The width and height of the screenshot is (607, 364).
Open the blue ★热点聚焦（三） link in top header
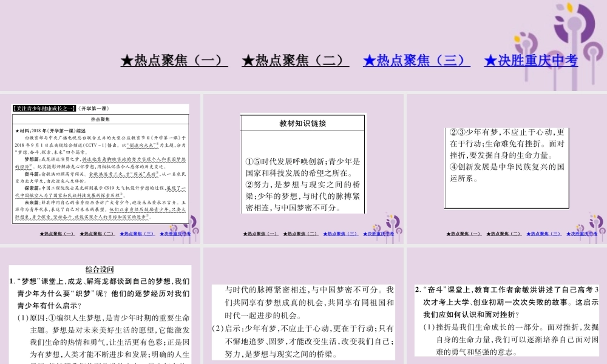coord(416,60)
